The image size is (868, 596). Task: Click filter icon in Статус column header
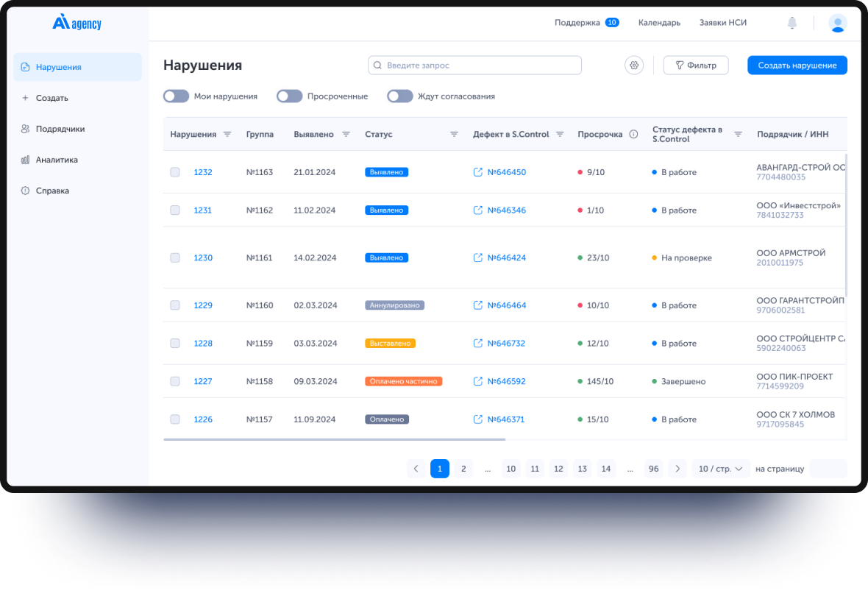(454, 135)
